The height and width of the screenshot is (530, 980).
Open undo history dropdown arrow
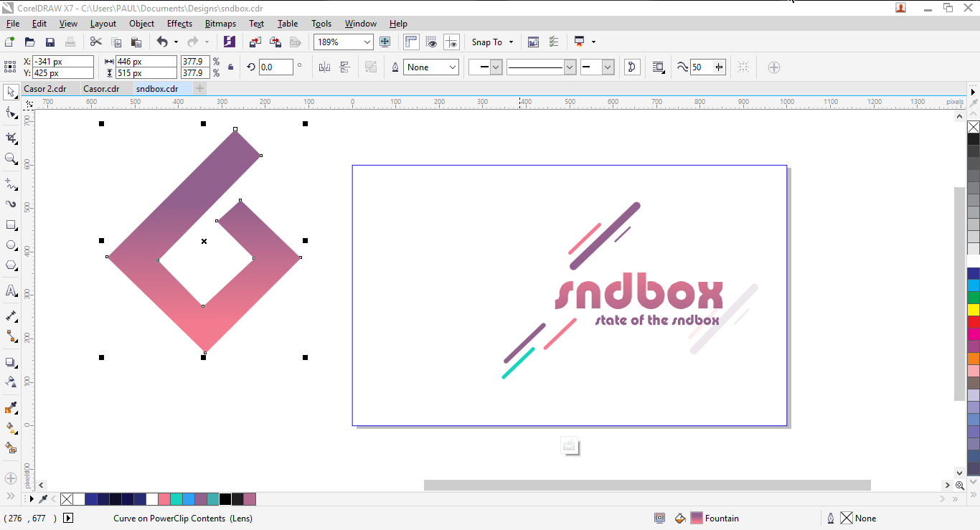tap(176, 42)
